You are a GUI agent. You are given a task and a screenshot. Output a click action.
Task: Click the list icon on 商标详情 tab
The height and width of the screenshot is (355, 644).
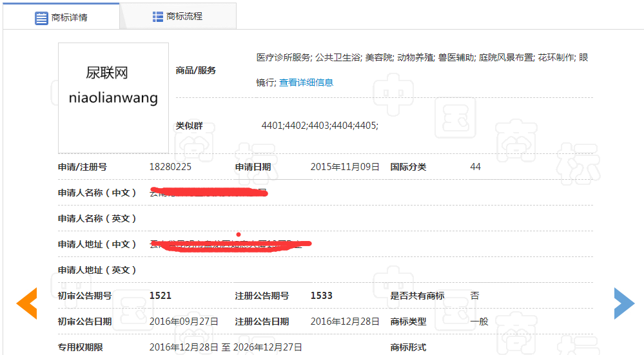tap(41, 17)
